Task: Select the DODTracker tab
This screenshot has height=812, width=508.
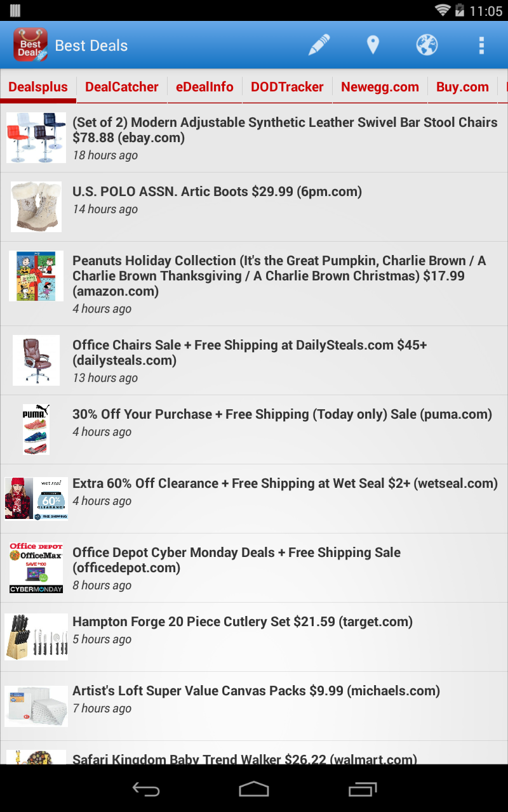Action: (x=287, y=87)
